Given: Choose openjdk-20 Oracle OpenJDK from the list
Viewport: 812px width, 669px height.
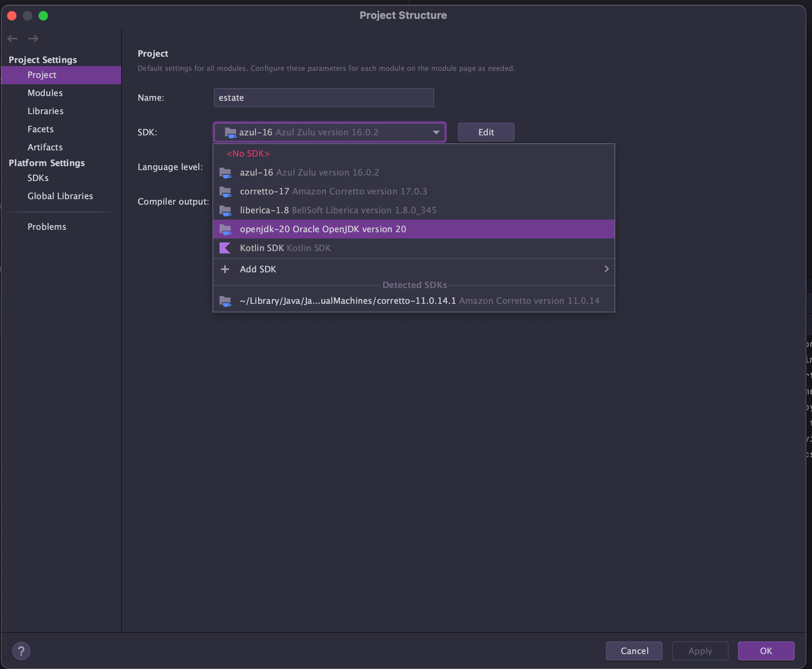Looking at the screenshot, I should click(x=323, y=229).
